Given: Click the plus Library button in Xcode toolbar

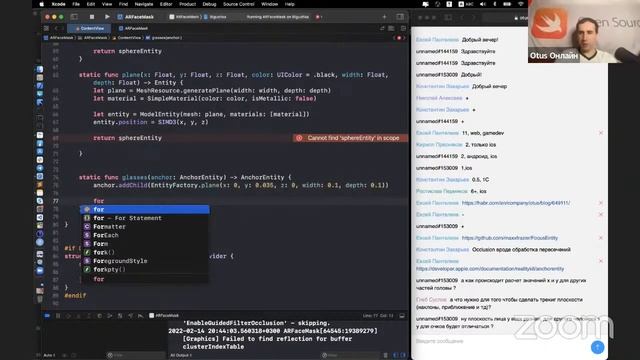Looking at the screenshot, I should pos(384,17).
